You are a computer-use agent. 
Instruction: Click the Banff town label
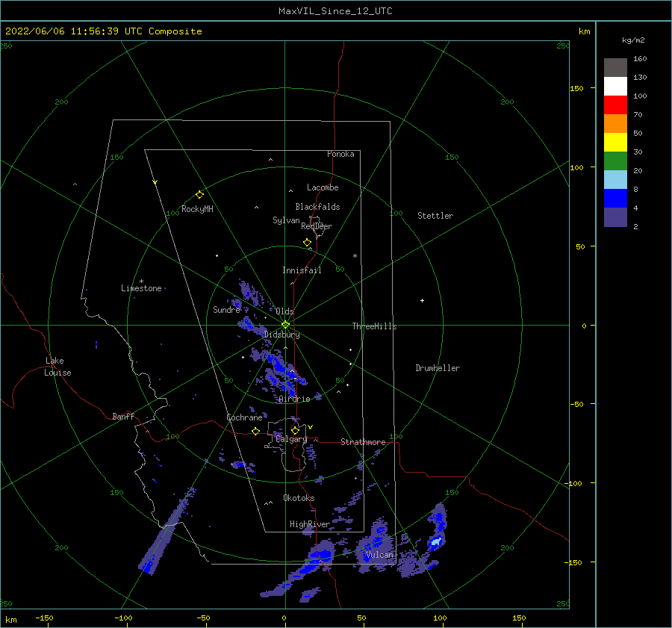(123, 417)
